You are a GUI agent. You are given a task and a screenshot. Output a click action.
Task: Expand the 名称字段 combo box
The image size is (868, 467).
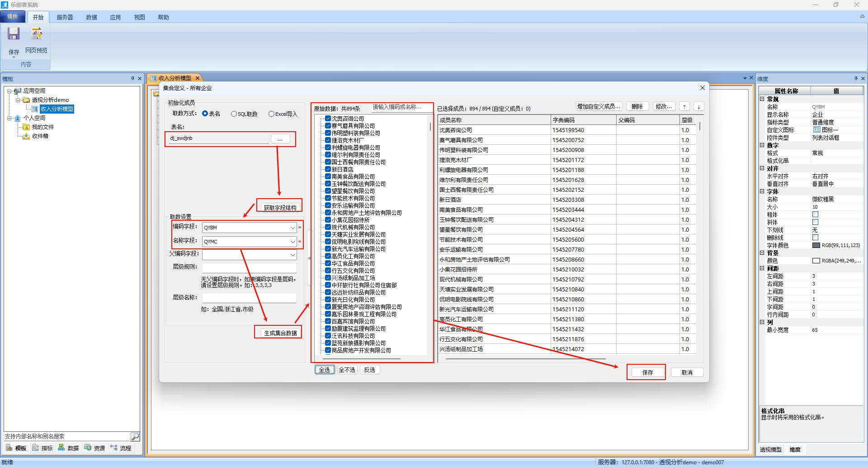[x=292, y=242]
